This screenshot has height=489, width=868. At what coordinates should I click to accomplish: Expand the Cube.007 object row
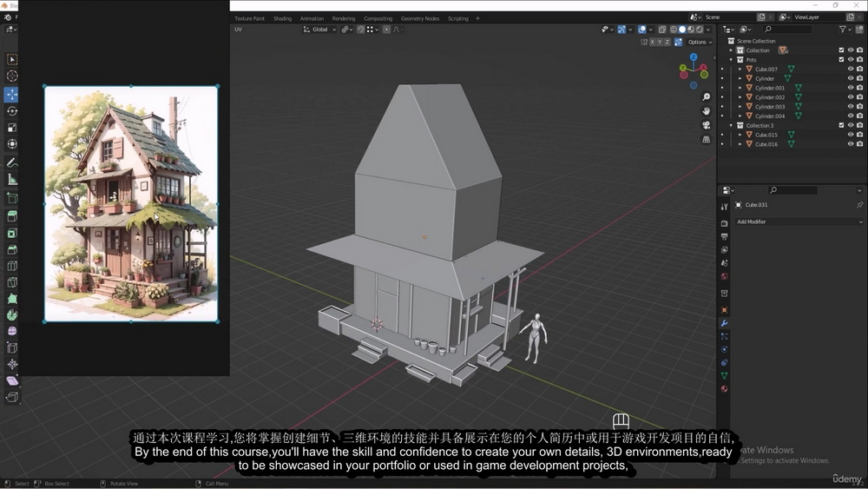click(740, 69)
